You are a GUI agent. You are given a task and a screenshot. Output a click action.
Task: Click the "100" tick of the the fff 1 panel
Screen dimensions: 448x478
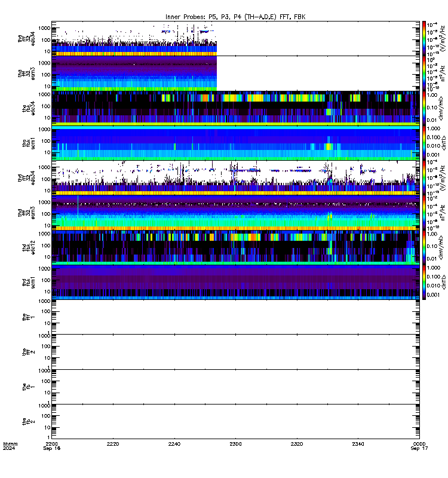click(x=46, y=311)
